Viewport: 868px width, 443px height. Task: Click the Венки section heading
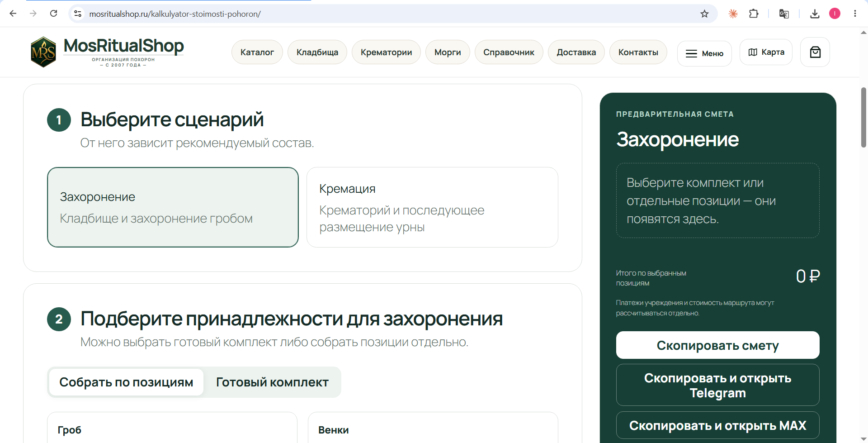click(334, 430)
